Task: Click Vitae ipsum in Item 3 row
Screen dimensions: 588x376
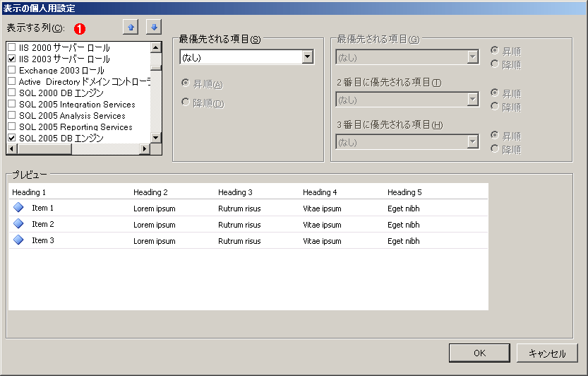Action: click(x=322, y=241)
